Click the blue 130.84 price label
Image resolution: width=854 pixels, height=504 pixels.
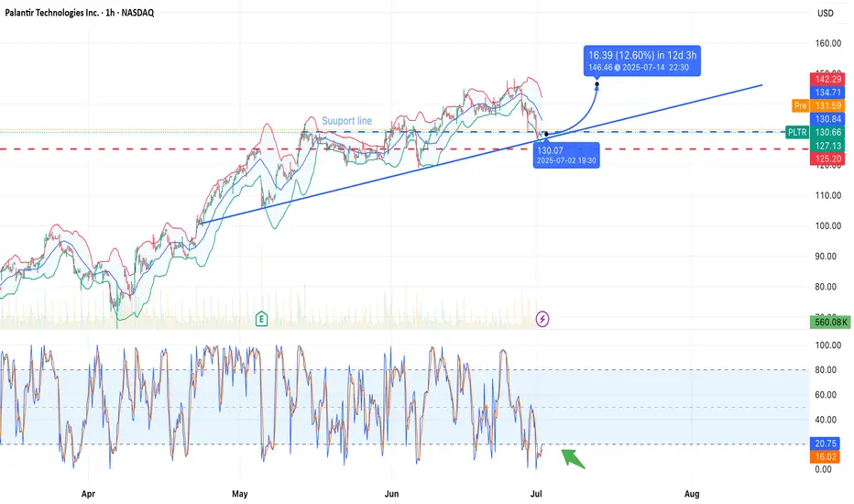827,119
